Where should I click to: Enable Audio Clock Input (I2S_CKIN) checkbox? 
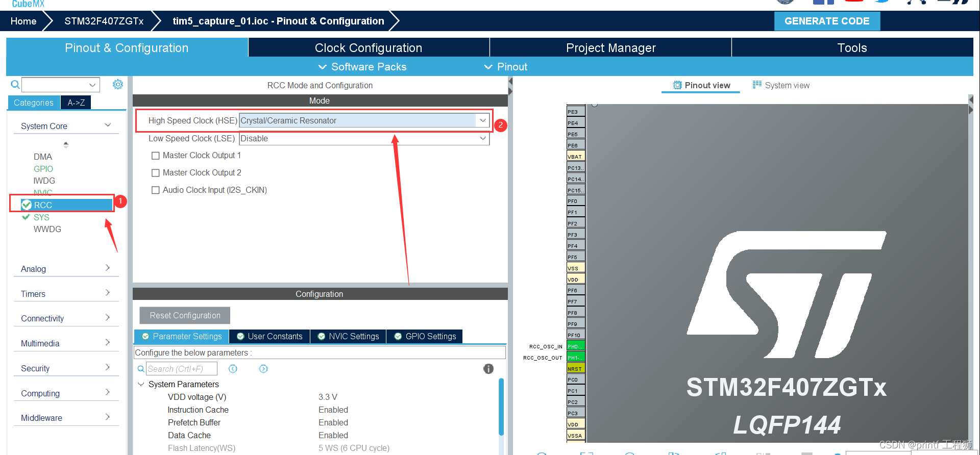(156, 190)
